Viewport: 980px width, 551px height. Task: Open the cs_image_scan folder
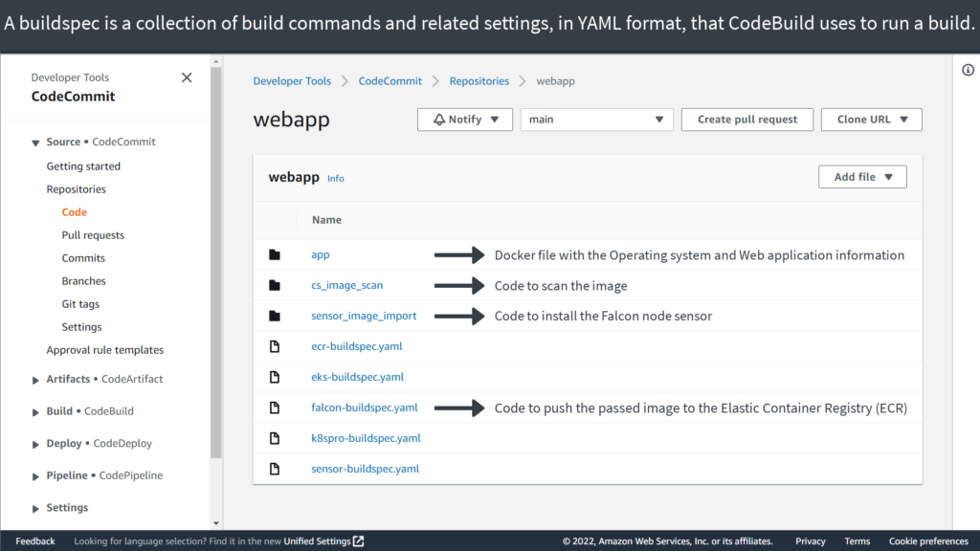coord(346,285)
